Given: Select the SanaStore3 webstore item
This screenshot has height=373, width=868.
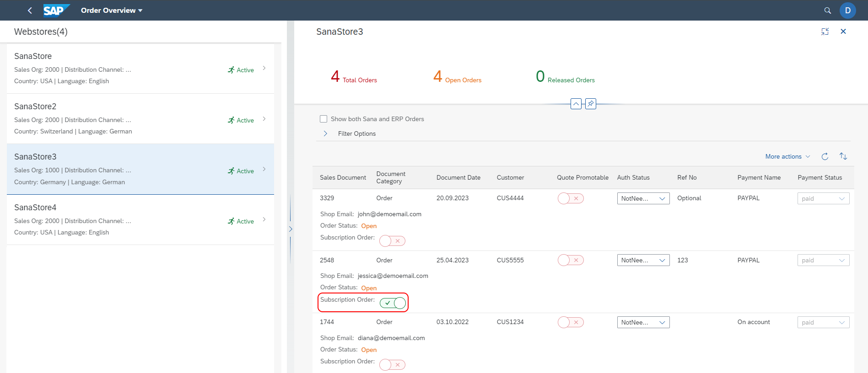Looking at the screenshot, I should tap(140, 169).
